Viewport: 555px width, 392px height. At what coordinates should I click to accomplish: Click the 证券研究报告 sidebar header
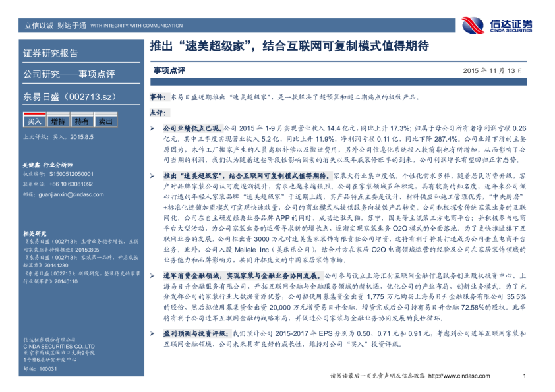pos(51,54)
